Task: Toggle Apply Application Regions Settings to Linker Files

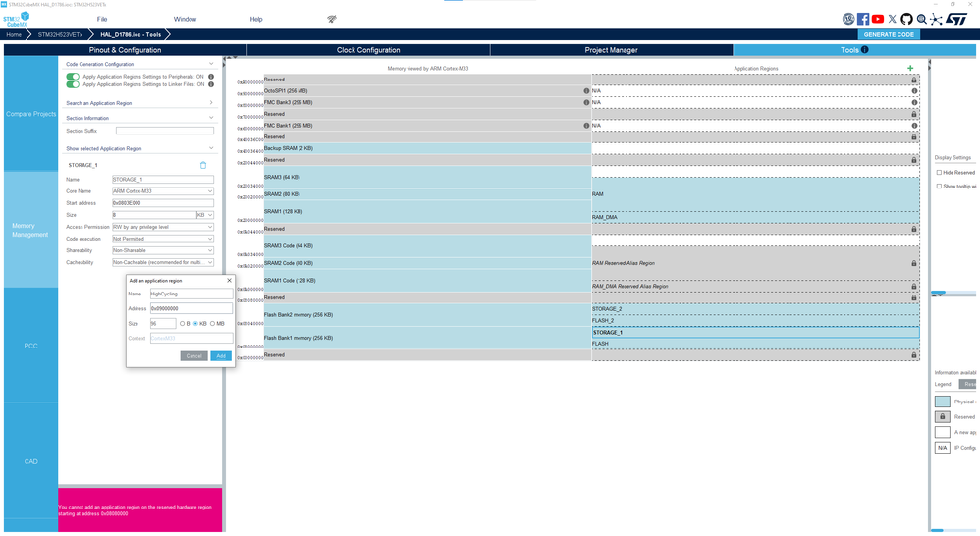Action: pos(73,84)
